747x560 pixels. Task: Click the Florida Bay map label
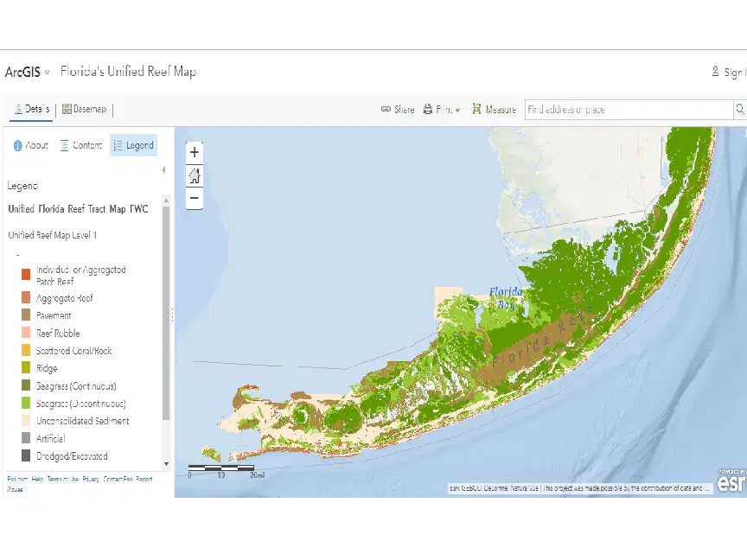506,297
